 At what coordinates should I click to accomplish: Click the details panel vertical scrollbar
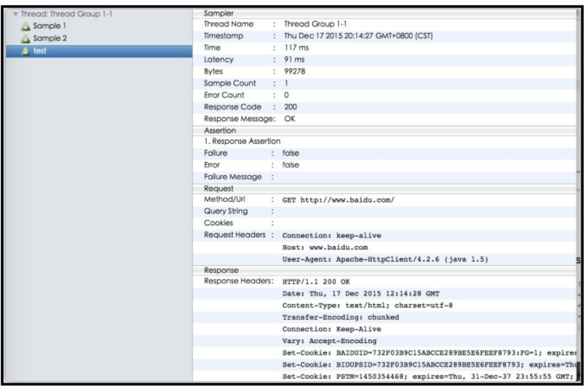(x=579, y=195)
